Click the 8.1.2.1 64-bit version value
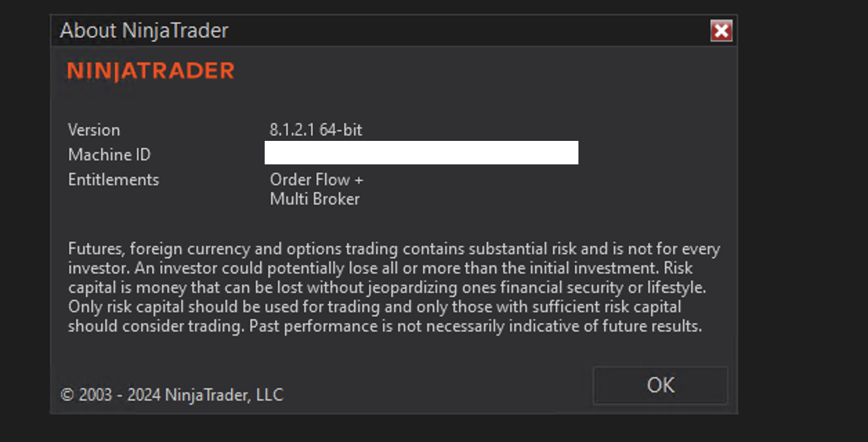 (316, 130)
